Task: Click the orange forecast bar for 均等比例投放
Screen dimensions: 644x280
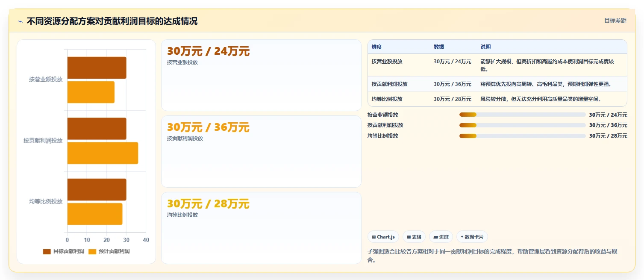Action: point(95,214)
